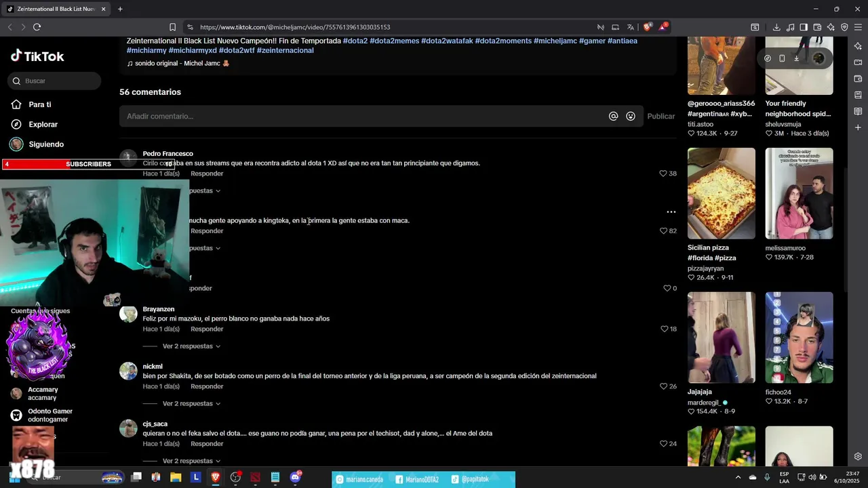Expand replies under the kingteka comment
This screenshot has width=868, height=488.
(x=205, y=248)
